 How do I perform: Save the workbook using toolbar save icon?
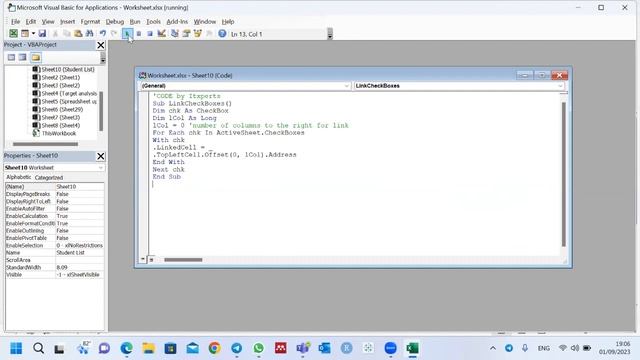[42, 33]
